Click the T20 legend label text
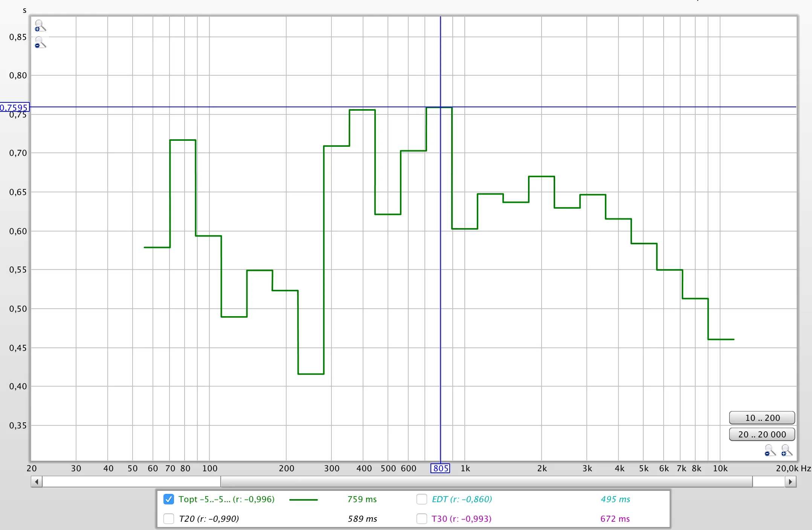Screen dimensions: 812x530 209,519
